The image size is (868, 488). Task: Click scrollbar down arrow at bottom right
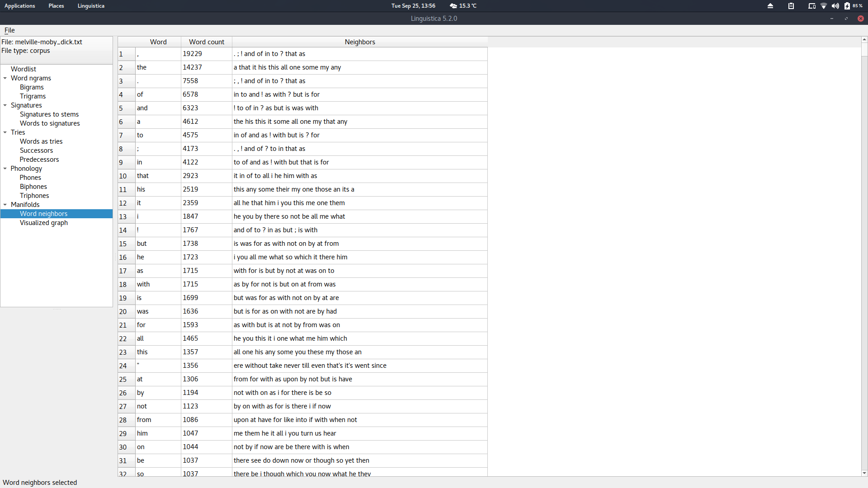click(864, 473)
